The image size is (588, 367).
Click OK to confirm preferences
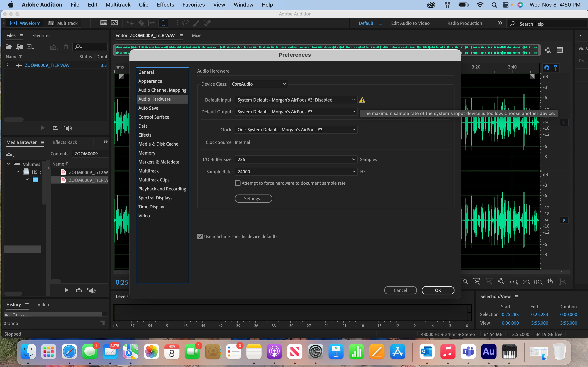pos(438,290)
